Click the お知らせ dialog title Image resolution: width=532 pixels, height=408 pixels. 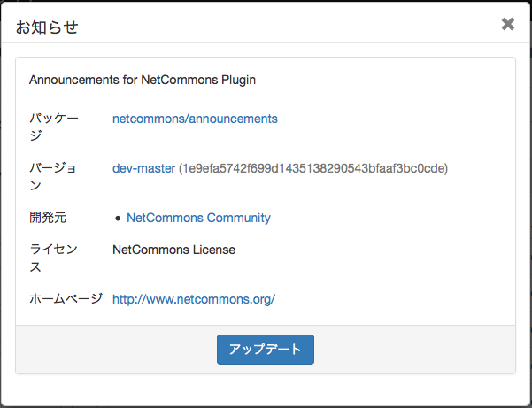(x=47, y=27)
